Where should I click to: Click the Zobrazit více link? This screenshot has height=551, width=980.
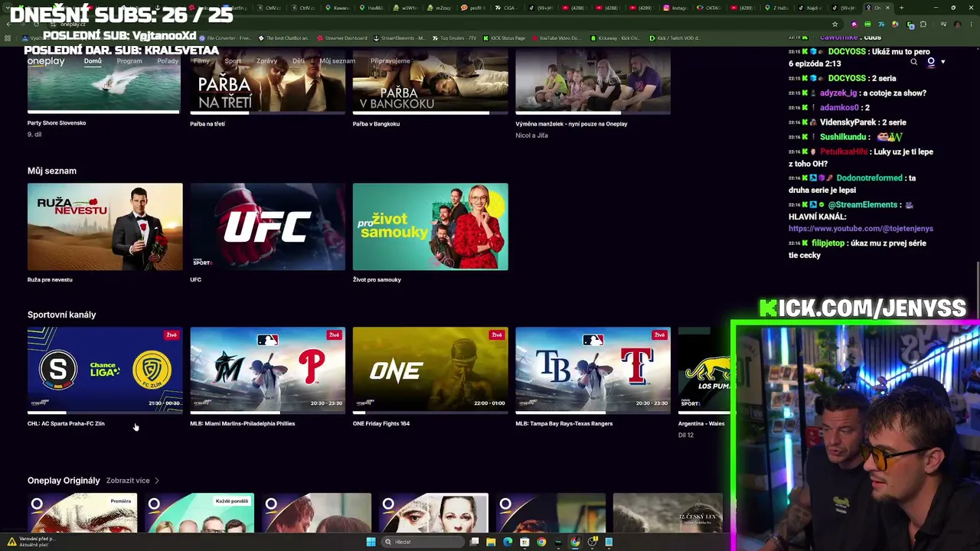tap(128, 481)
